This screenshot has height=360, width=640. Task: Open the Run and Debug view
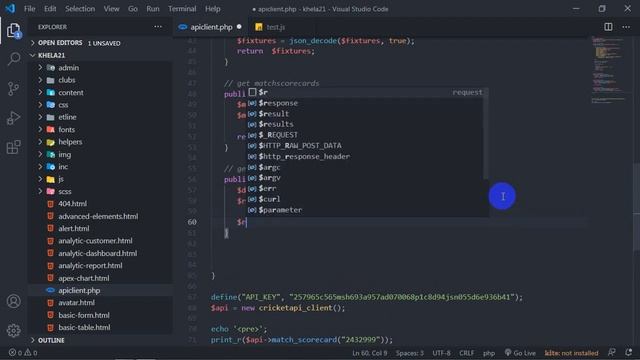coord(13,118)
